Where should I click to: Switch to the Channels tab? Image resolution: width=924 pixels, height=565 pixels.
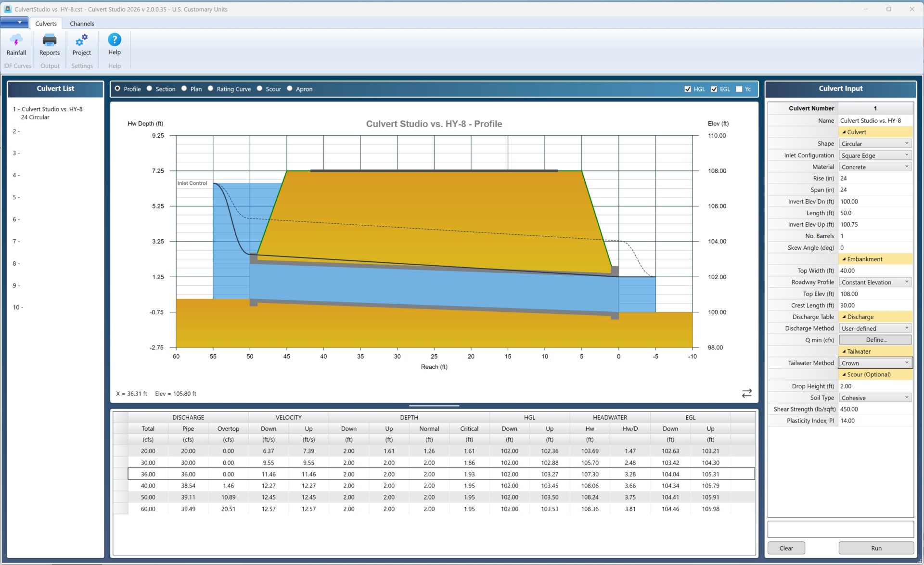[x=82, y=24]
